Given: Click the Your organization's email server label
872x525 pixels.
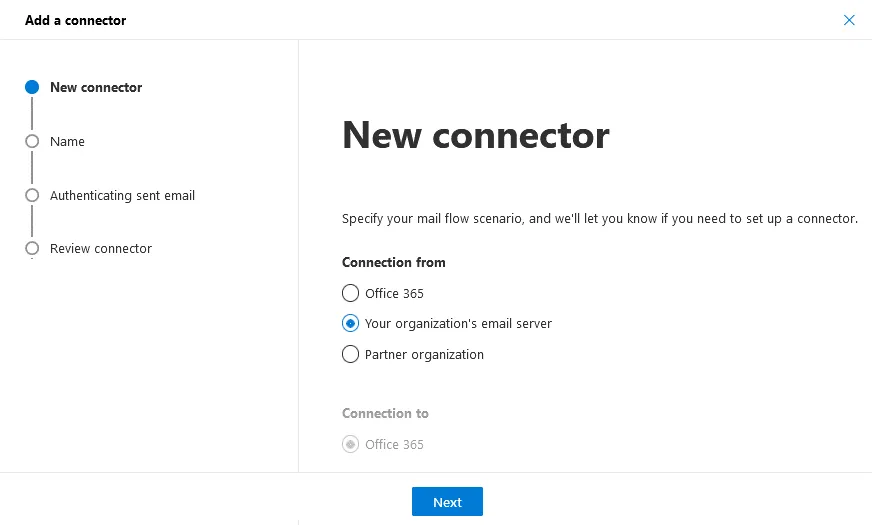Looking at the screenshot, I should tap(458, 323).
